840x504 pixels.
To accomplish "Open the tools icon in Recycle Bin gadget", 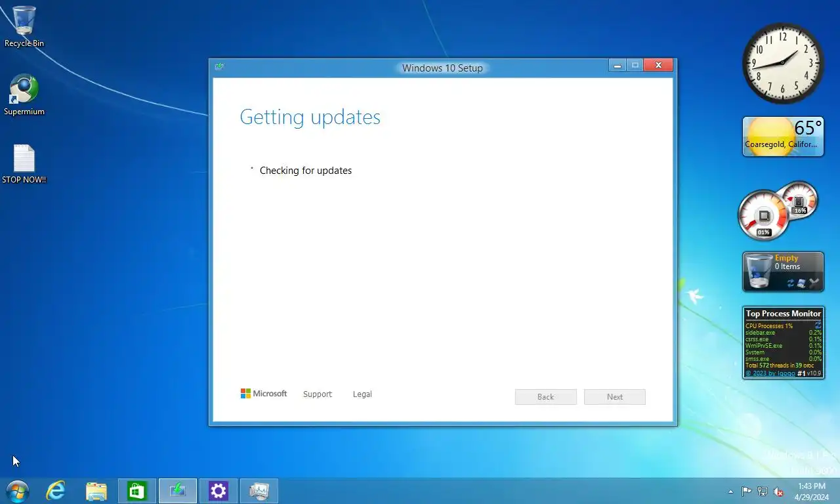I will 814,283.
